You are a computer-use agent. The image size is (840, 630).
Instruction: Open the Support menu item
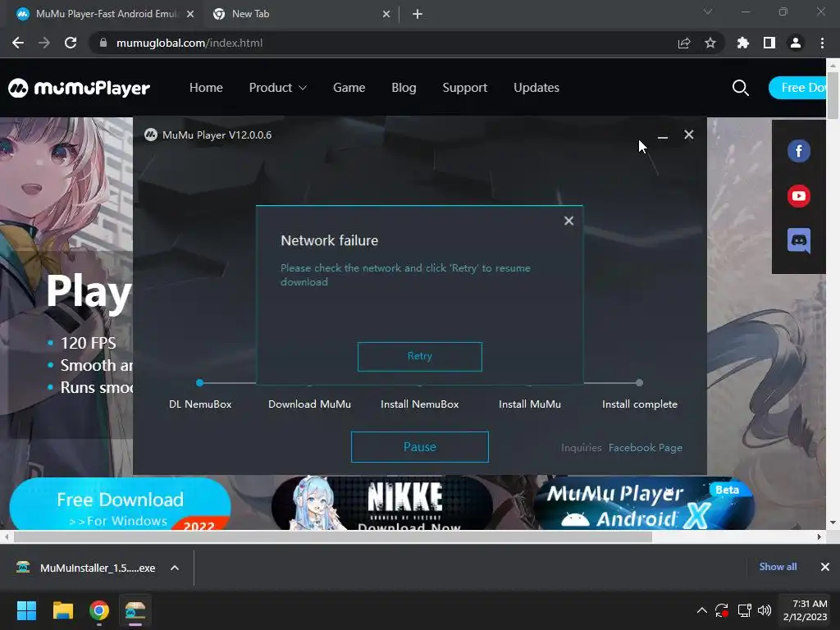(465, 88)
